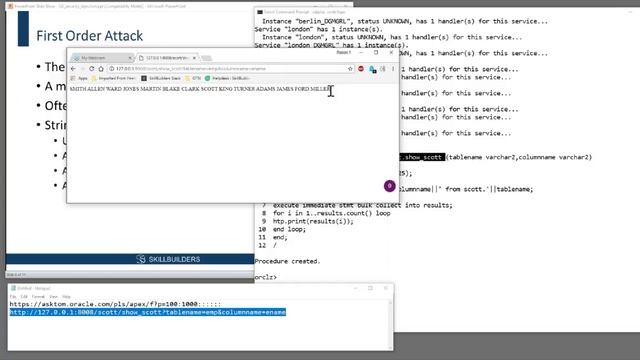Close the 127.0.0.1 browser tab
640x360 pixels.
coord(194,58)
